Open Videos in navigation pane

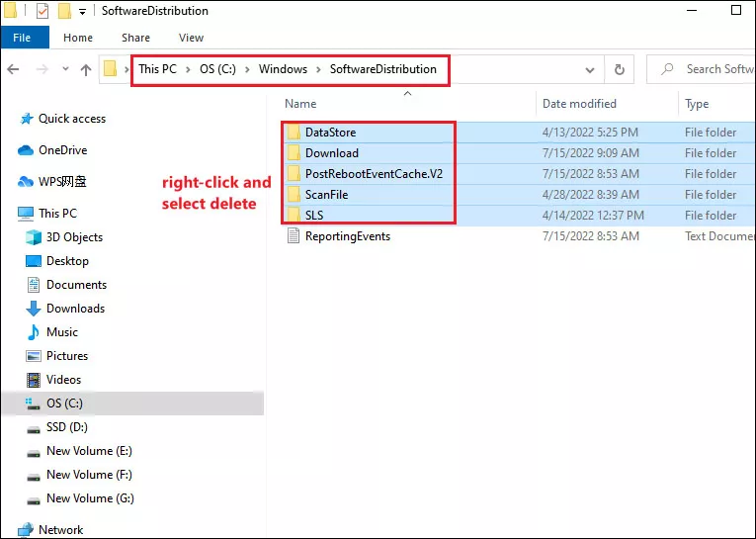pos(63,380)
